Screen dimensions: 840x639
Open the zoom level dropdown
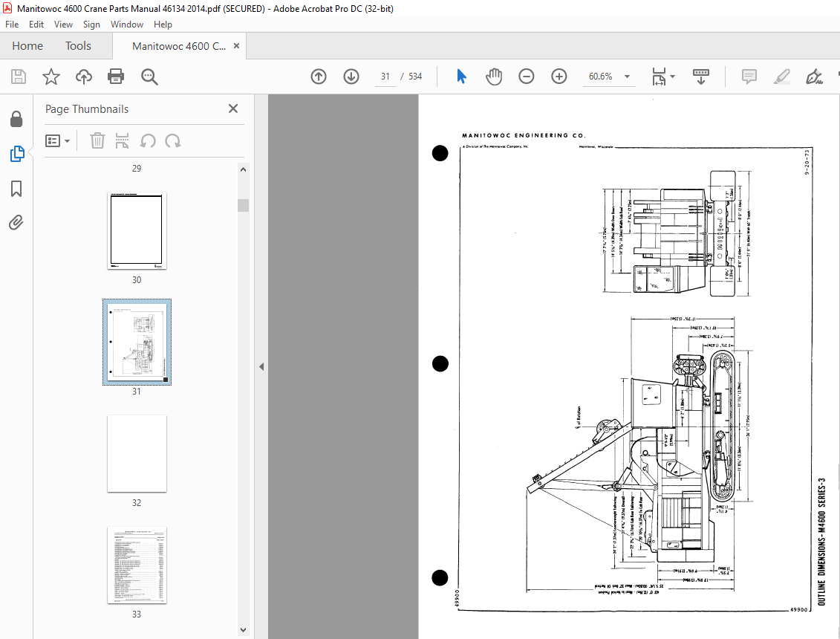tap(627, 77)
